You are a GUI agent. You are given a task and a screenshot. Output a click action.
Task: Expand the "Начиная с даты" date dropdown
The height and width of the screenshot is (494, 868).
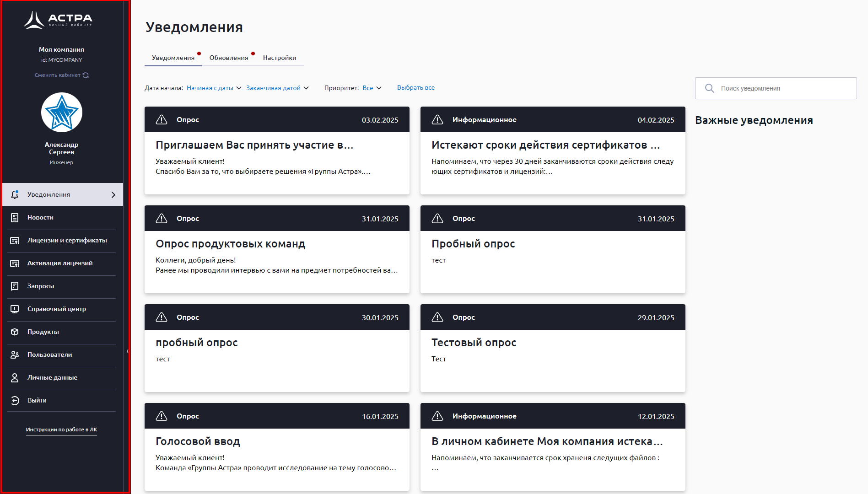pyautogui.click(x=214, y=88)
